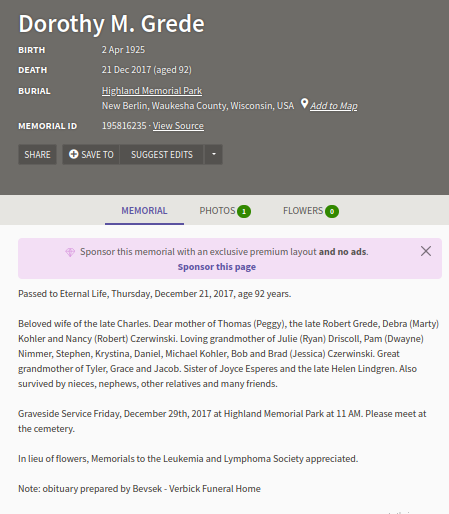Viewport: 449px width, 514px height.
Task: Expand the dropdown arrow beside Suggest Edits
Action: tap(214, 154)
